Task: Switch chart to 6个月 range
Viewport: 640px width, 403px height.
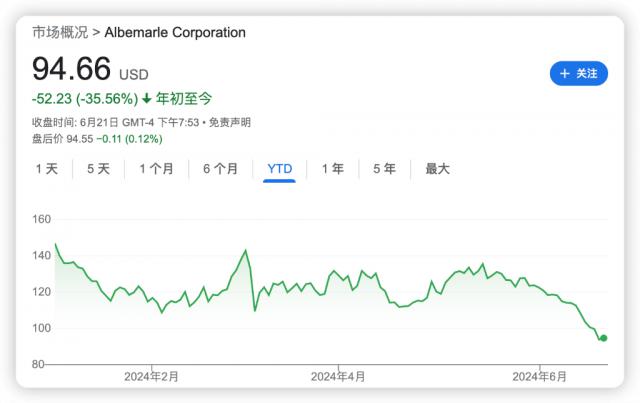Action: [x=220, y=169]
